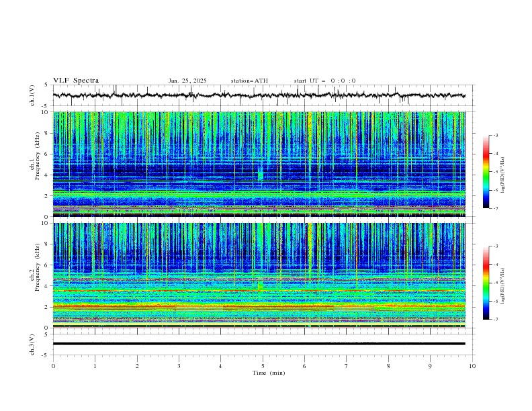Viewport: 532px width, 411px height.
Task: Click the red 2 kHz band in the ch.2 spectrogram
Action: (259, 306)
